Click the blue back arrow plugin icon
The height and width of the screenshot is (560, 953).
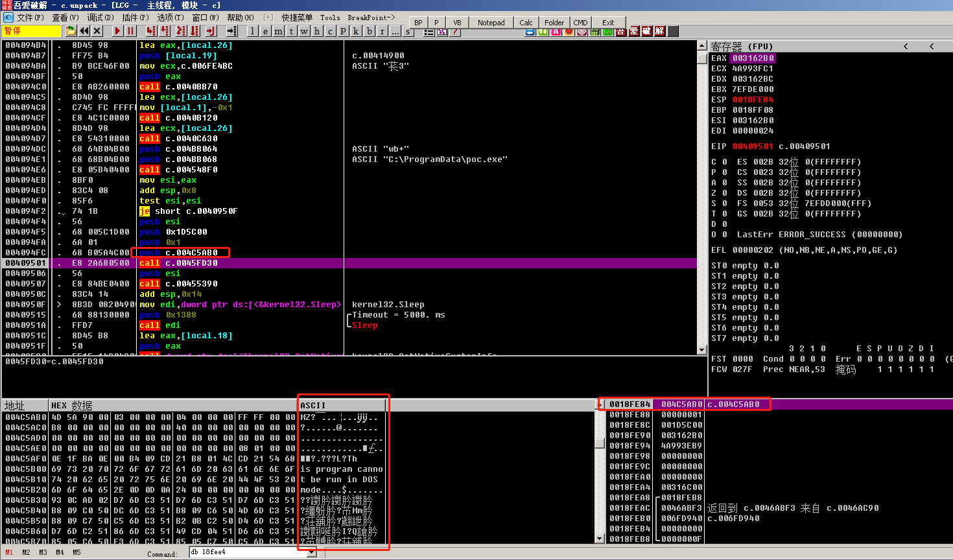(x=530, y=32)
